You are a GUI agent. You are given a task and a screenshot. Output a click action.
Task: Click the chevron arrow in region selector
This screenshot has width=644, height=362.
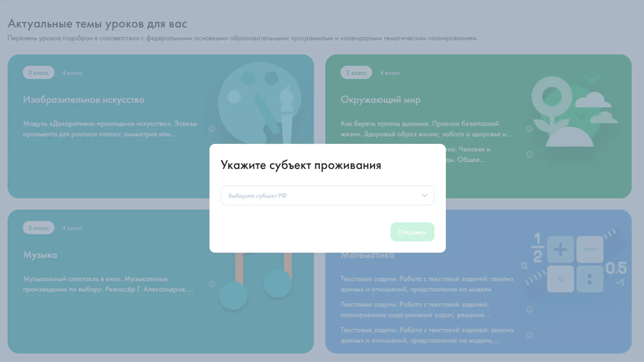pos(424,195)
